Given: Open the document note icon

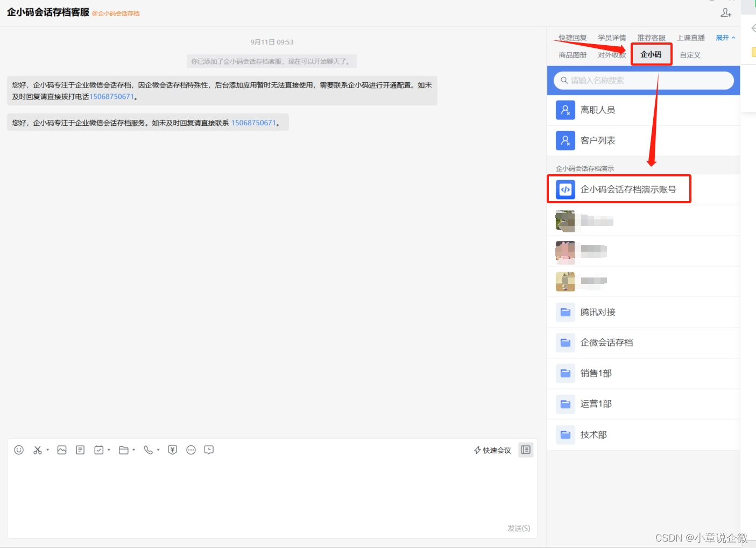Looking at the screenshot, I should tap(80, 450).
